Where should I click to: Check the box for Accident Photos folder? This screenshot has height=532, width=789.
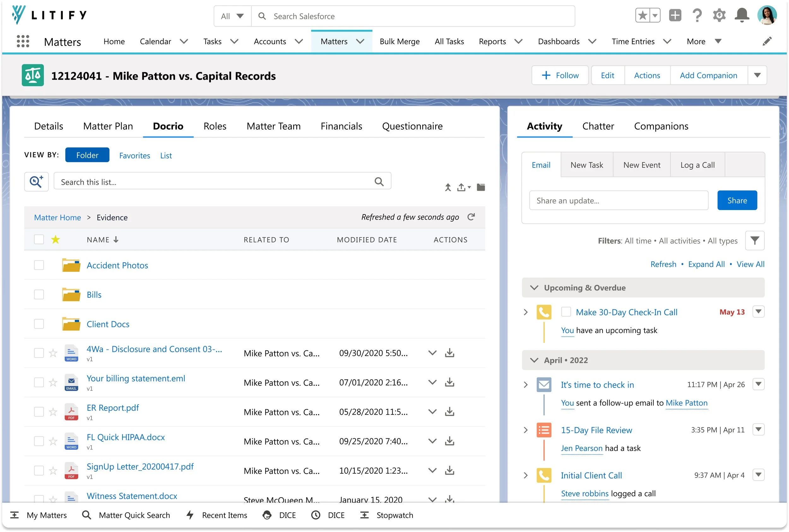[x=39, y=265]
